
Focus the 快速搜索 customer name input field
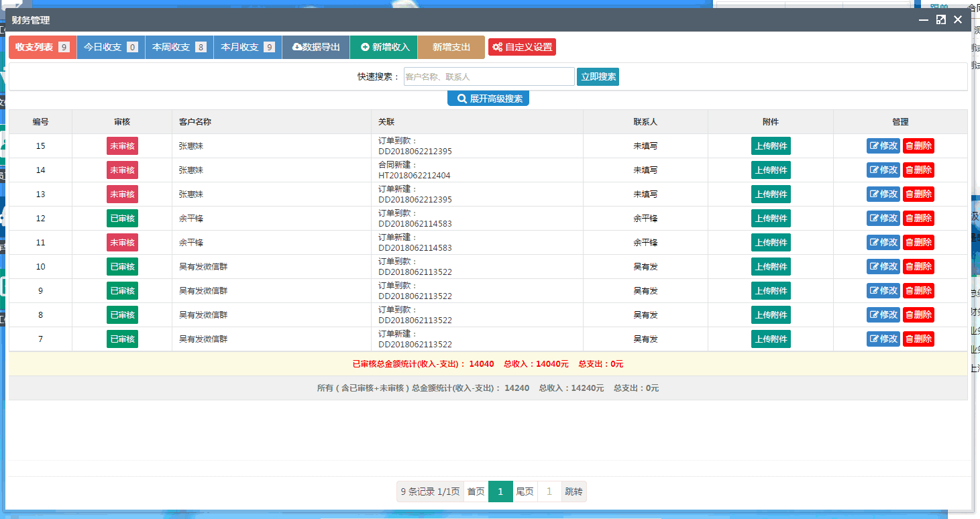pyautogui.click(x=488, y=77)
